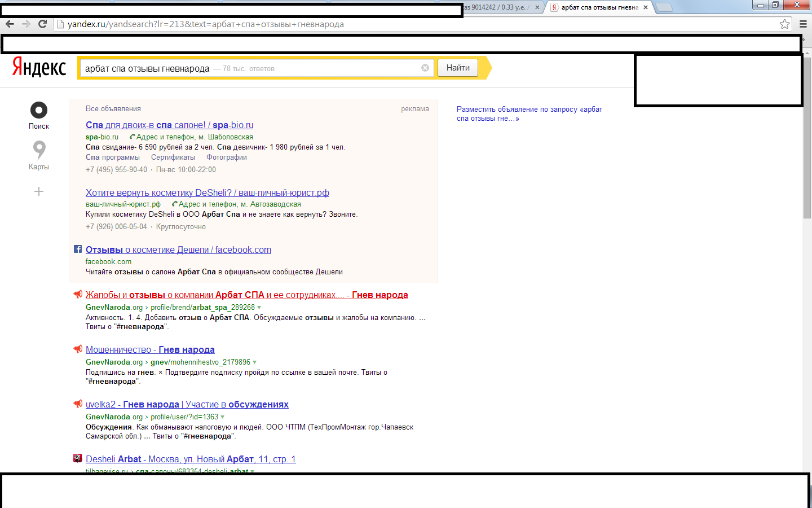Click the ваш-личный-юрист.рф green URL

[123, 204]
